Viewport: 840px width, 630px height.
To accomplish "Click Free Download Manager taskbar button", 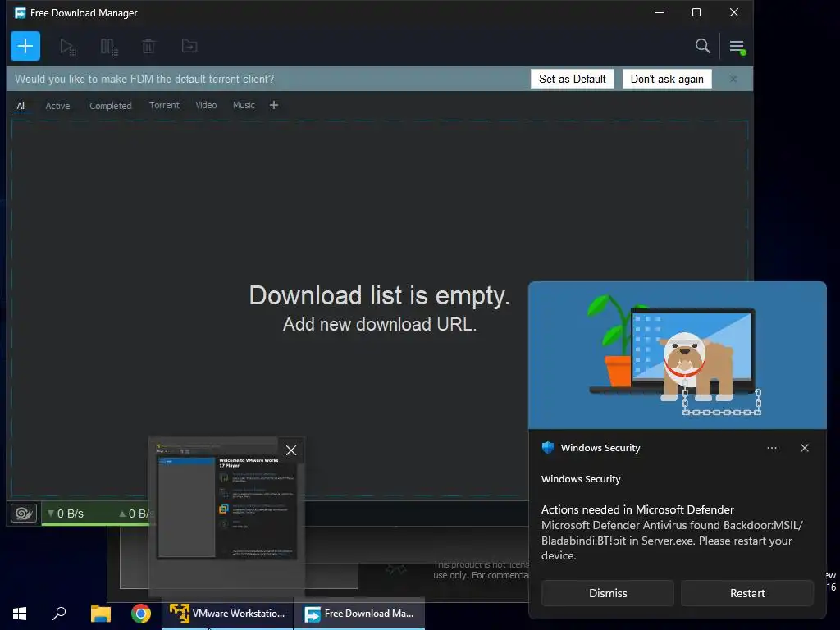I will [359, 614].
